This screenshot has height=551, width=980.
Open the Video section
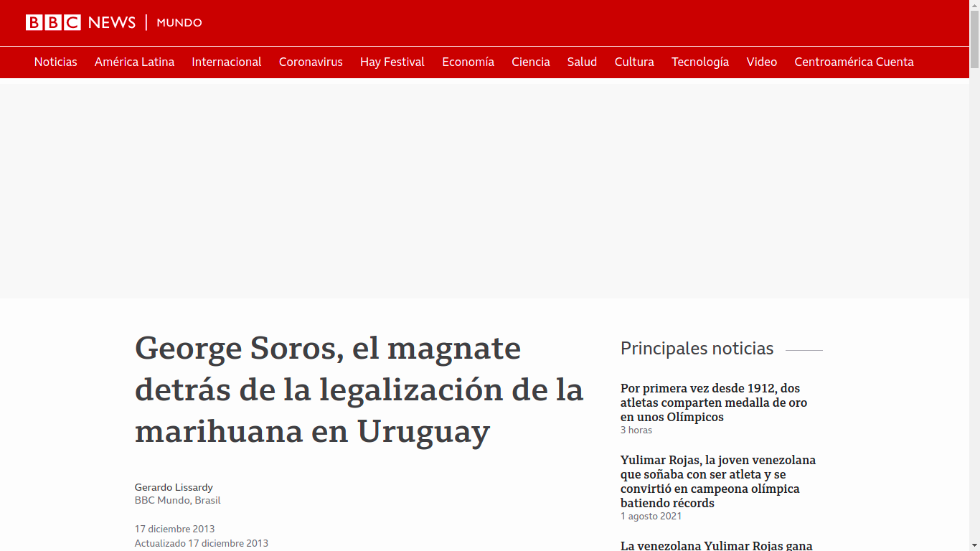pos(762,62)
